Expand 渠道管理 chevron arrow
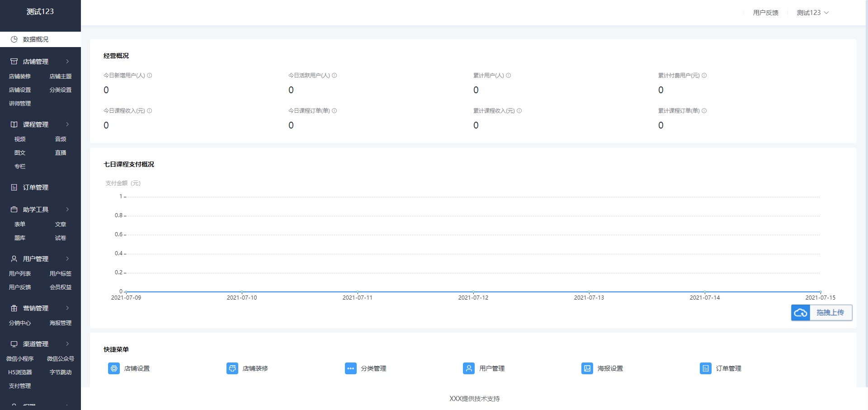This screenshot has height=410, width=868. (67, 344)
